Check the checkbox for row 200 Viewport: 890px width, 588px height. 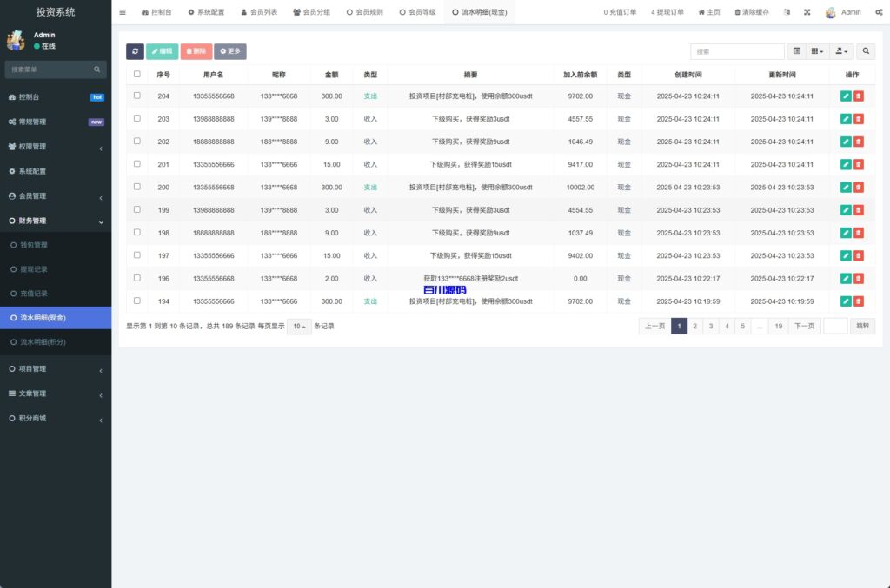pyautogui.click(x=136, y=186)
